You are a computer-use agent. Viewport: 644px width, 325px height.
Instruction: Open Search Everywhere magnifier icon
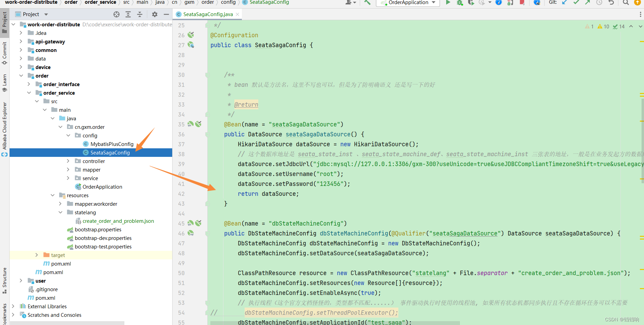coord(626,2)
